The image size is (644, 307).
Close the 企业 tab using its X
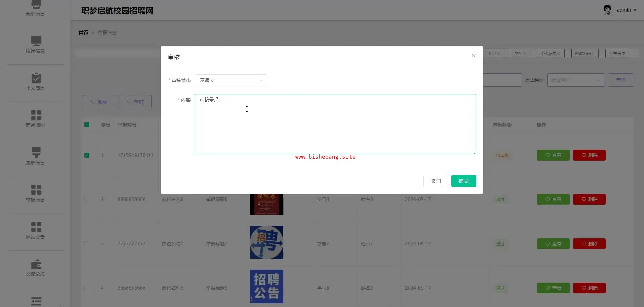point(498,54)
